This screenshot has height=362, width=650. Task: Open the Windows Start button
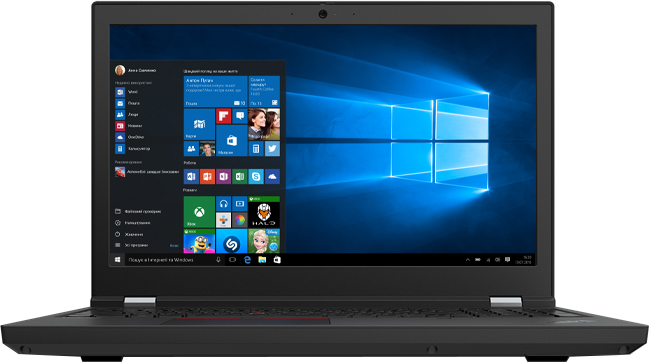tap(117, 260)
